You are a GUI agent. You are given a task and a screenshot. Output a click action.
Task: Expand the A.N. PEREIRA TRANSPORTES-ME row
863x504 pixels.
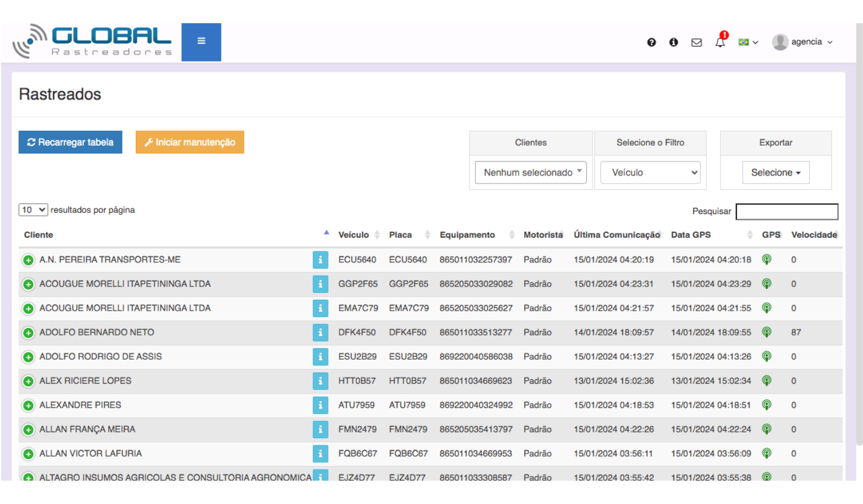[28, 260]
